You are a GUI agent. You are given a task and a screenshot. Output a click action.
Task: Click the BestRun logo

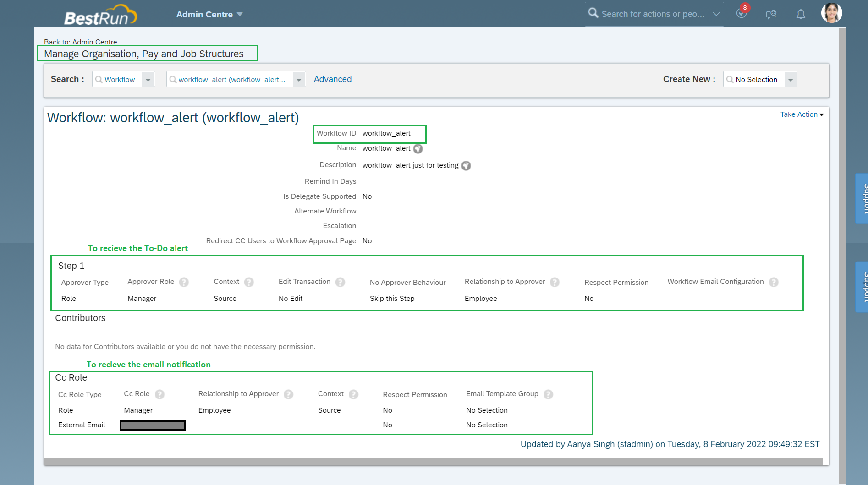click(100, 16)
